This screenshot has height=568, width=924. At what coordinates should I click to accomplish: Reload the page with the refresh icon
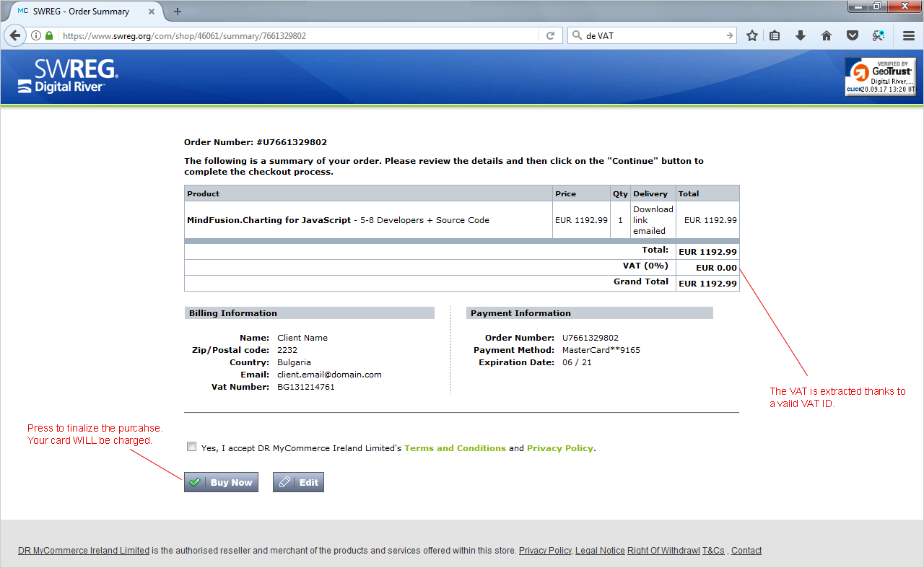[550, 35]
